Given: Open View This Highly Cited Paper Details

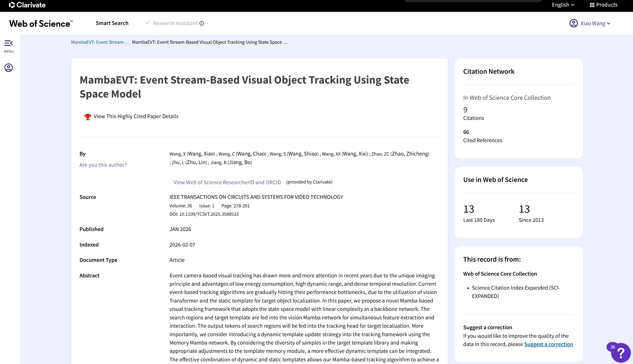Looking at the screenshot, I should point(136,116).
